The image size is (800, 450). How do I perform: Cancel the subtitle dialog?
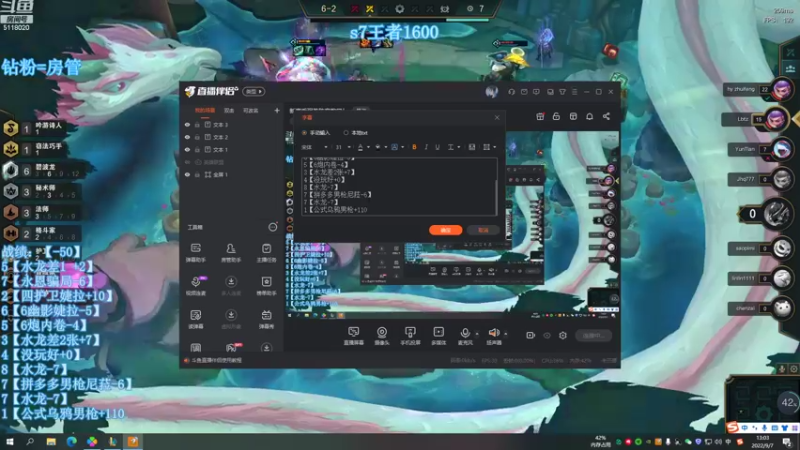pos(483,230)
